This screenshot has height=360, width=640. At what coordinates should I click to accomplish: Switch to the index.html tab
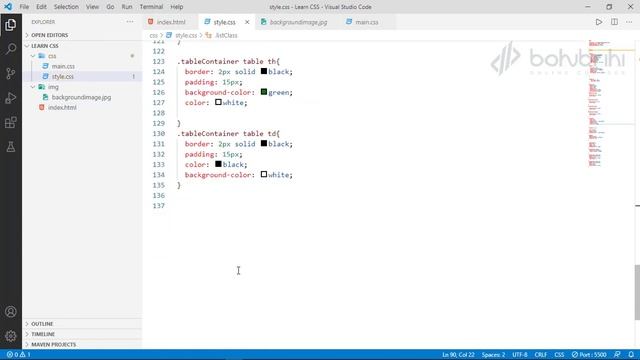(171, 22)
